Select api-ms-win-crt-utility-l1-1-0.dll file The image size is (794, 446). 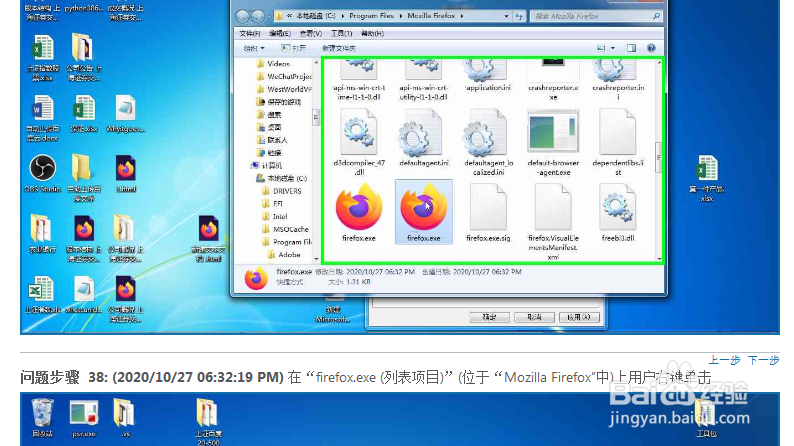(424, 80)
